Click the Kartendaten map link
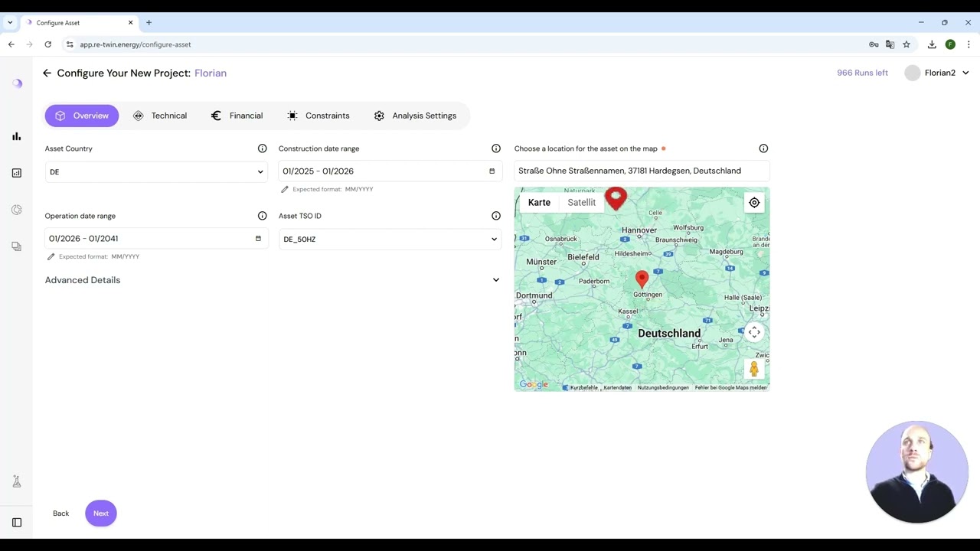This screenshot has height=551, width=980. pyautogui.click(x=617, y=388)
